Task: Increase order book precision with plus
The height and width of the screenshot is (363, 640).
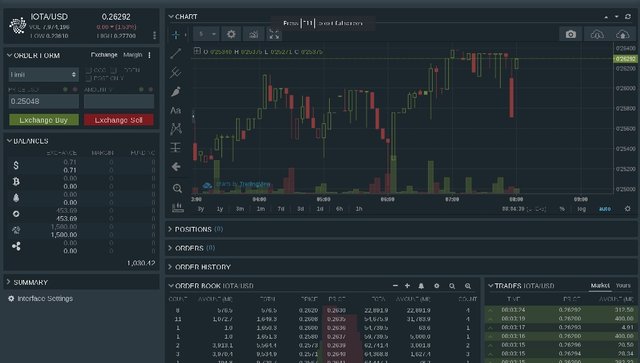Action: [407, 286]
